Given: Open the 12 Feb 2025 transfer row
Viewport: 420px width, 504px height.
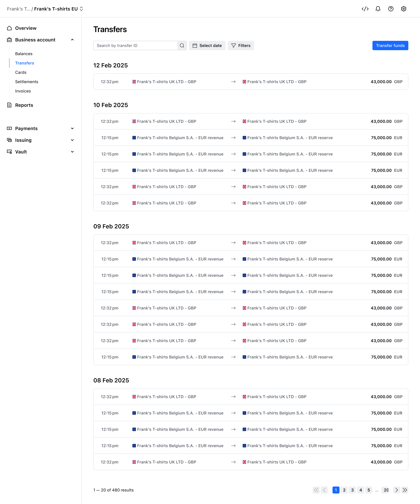Looking at the screenshot, I should (x=251, y=82).
